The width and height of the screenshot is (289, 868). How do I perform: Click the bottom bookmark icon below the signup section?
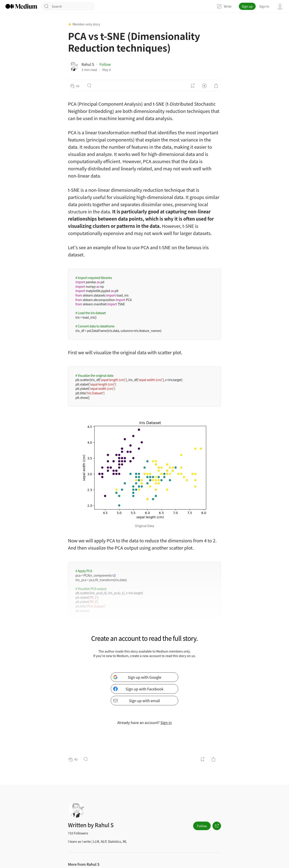pyautogui.click(x=203, y=759)
